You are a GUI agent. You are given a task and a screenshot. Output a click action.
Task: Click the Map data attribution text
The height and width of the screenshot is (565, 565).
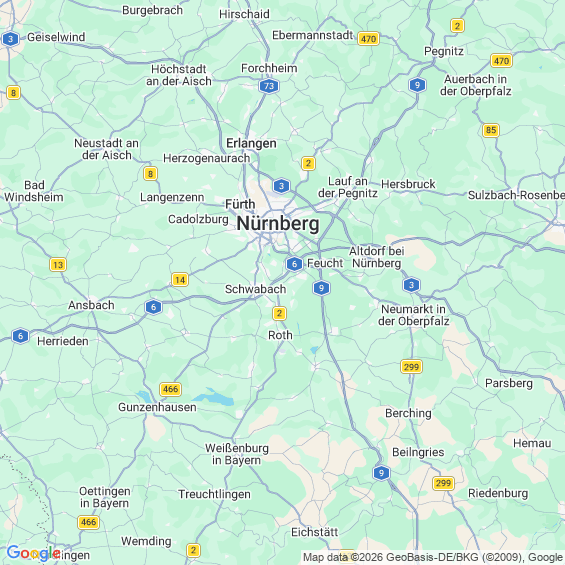433,557
